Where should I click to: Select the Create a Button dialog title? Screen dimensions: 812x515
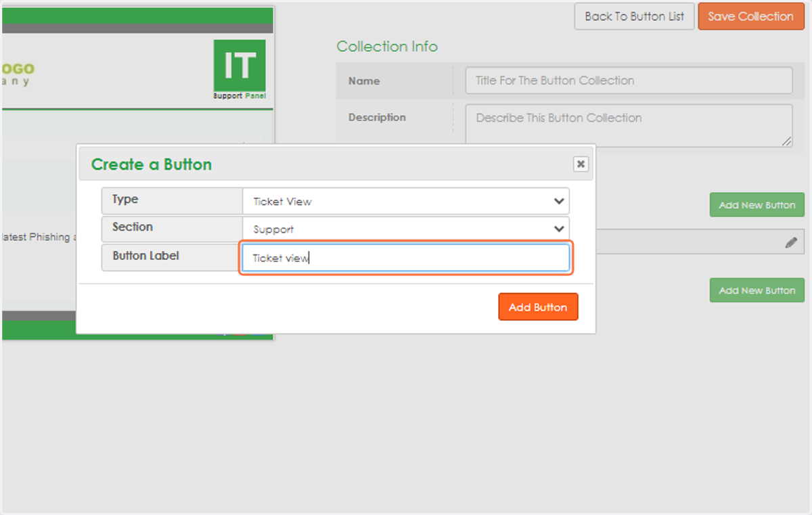[x=152, y=164]
